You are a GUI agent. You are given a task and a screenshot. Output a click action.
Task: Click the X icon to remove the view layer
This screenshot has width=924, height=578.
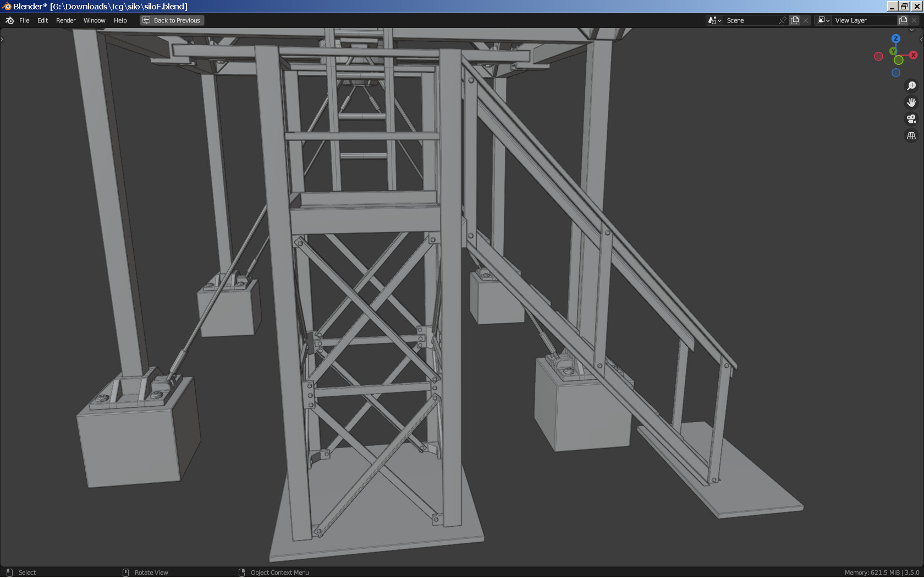pyautogui.click(x=913, y=20)
